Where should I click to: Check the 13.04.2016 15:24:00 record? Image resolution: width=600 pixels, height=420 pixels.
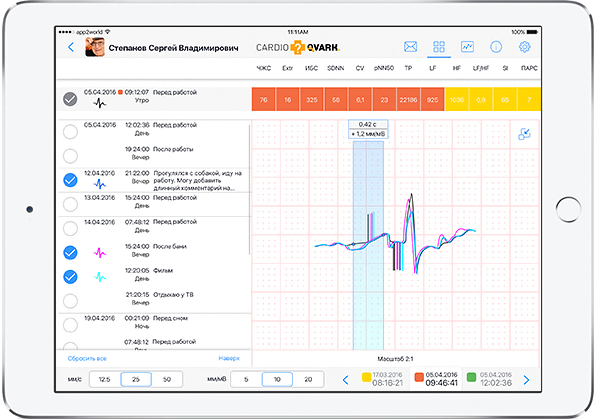(70, 204)
